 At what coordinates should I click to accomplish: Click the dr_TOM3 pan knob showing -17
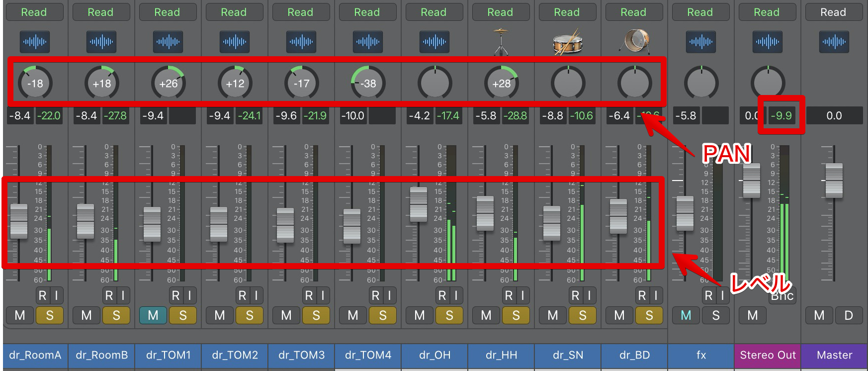pos(302,83)
